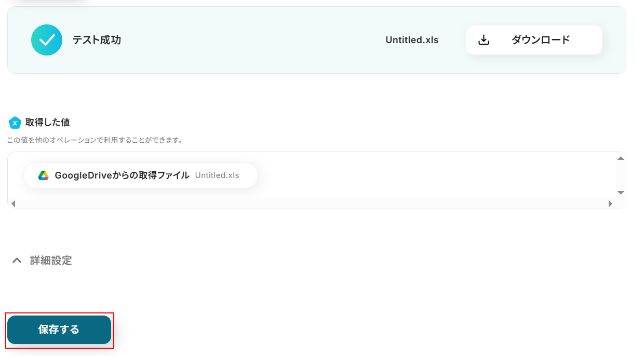Click empty area inside the values box
644x356 pixels.
coord(415,175)
